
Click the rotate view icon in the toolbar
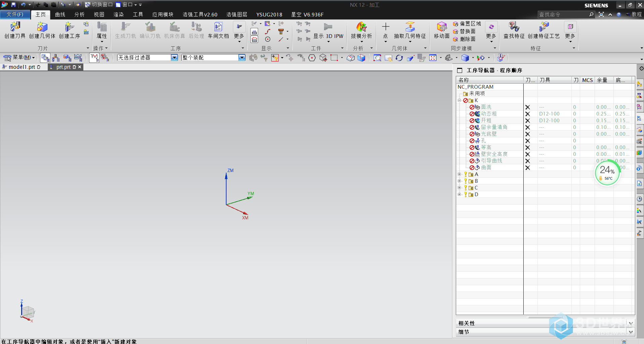[399, 58]
